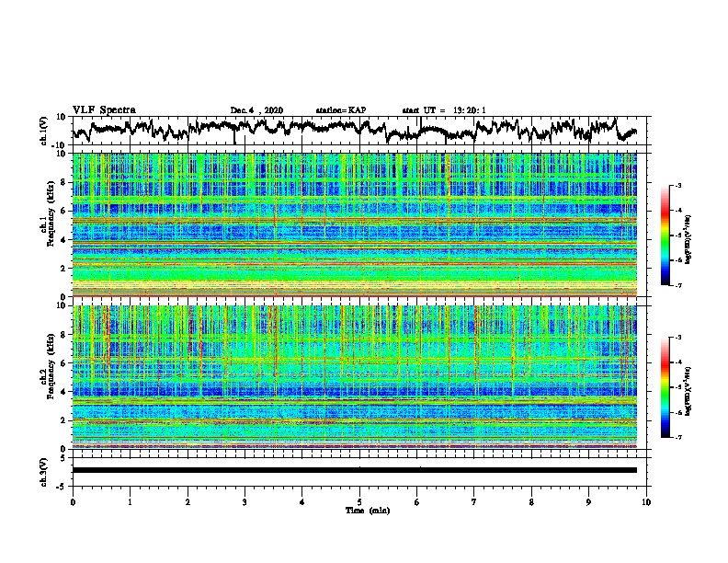Click the "2" kHz tick of ch.2 spectrogram
Image resolution: width=728 pixels, height=563 pixels.
point(65,420)
